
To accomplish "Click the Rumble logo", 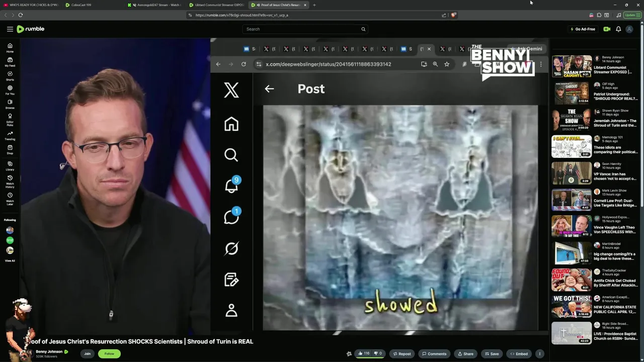I will coord(31,29).
